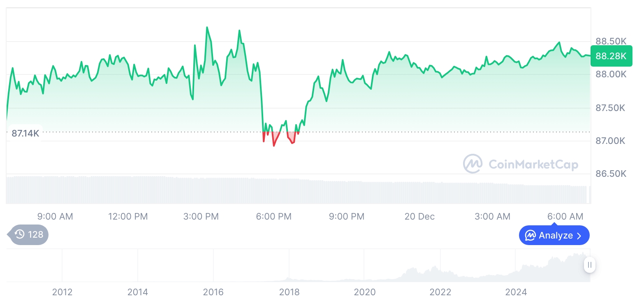Click the 86.50K price axis label
Image resolution: width=644 pixels, height=301 pixels.
pyautogui.click(x=611, y=174)
